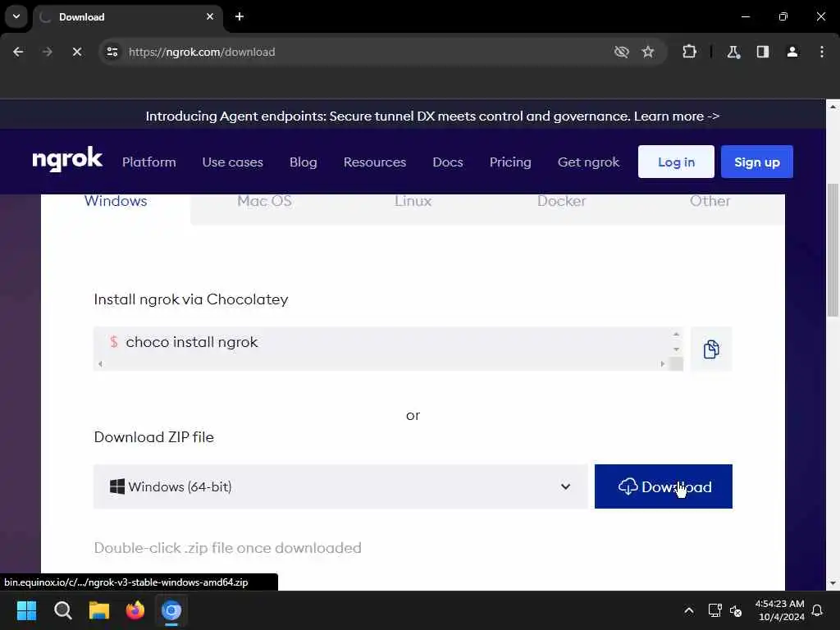Open File Explorer from the taskbar
This screenshot has height=630, width=840.
[x=99, y=610]
